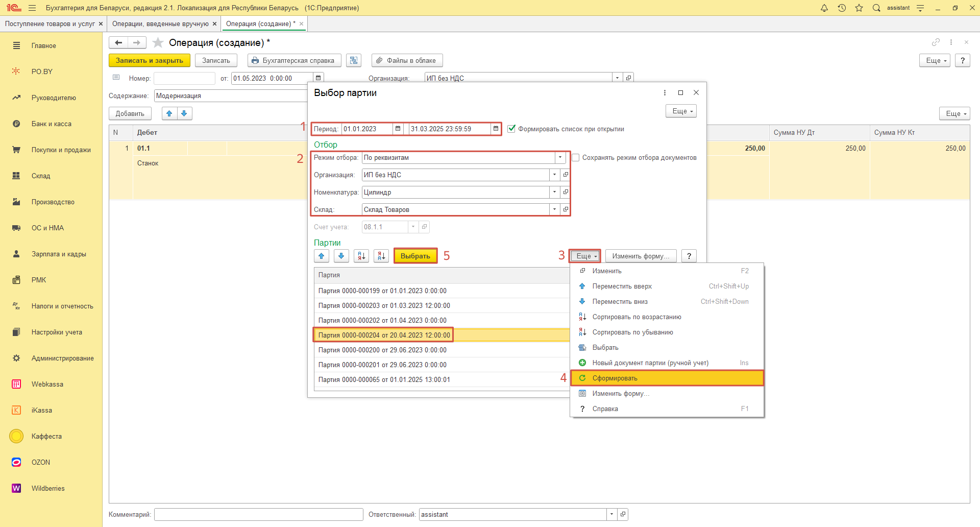Select Партия 0000-000200 от 29.06.2023 row
Image resolution: width=980 pixels, height=527 pixels.
pyautogui.click(x=382, y=350)
